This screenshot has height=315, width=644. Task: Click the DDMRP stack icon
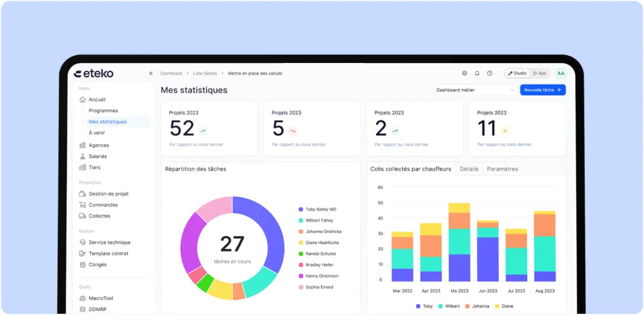coord(82,309)
